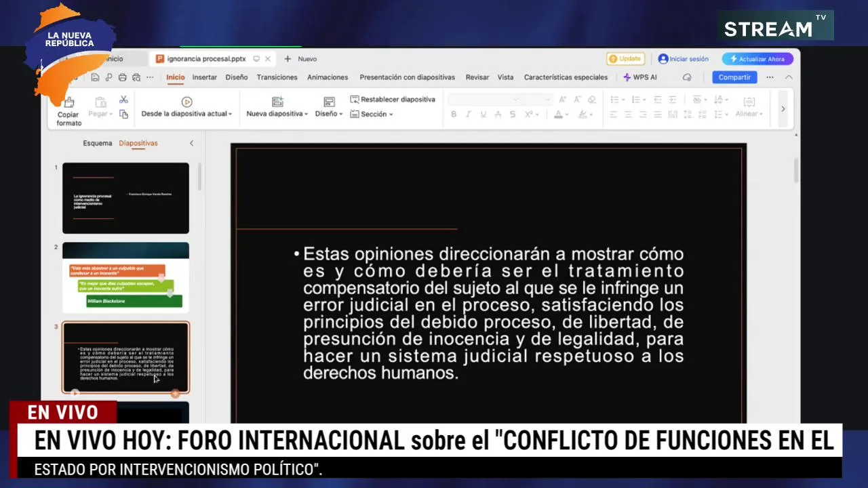Open the Vista ribbon tab

(505, 77)
